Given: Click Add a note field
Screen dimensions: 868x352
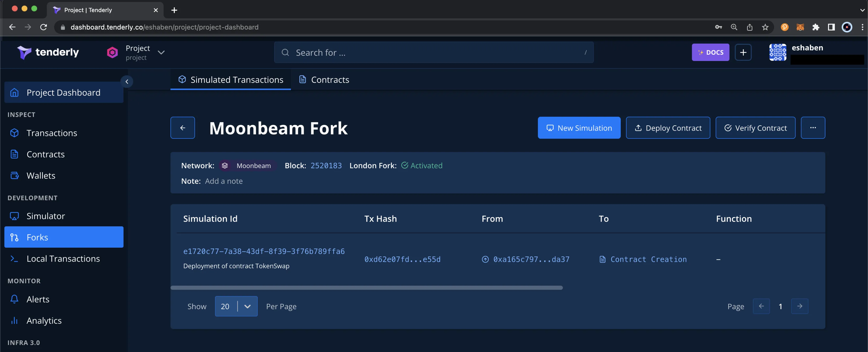Looking at the screenshot, I should click(x=224, y=181).
